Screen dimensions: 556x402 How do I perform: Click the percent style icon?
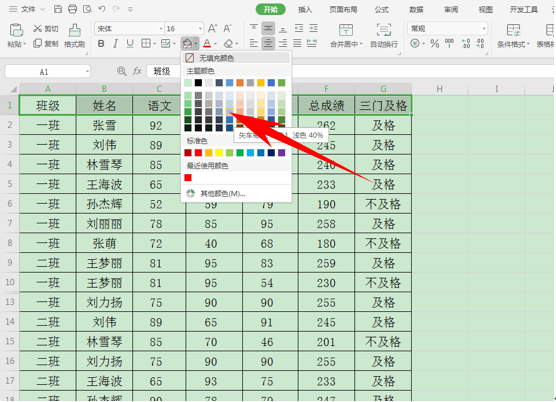point(434,44)
